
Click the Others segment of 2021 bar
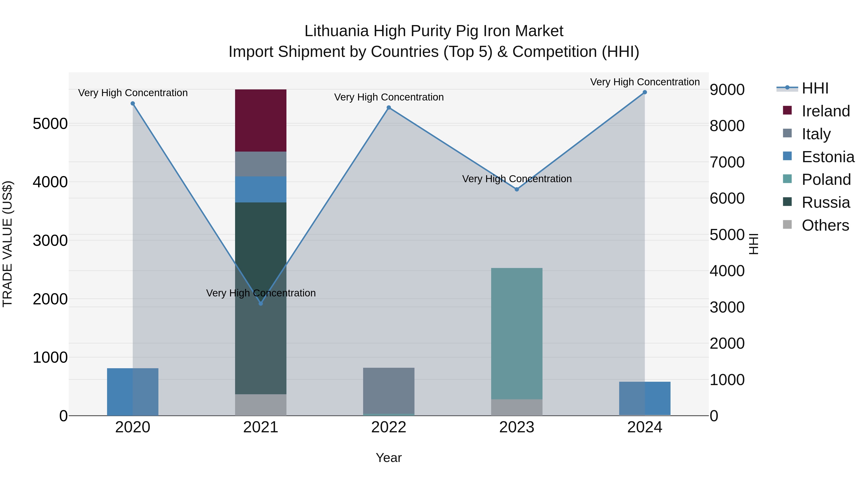click(x=261, y=405)
